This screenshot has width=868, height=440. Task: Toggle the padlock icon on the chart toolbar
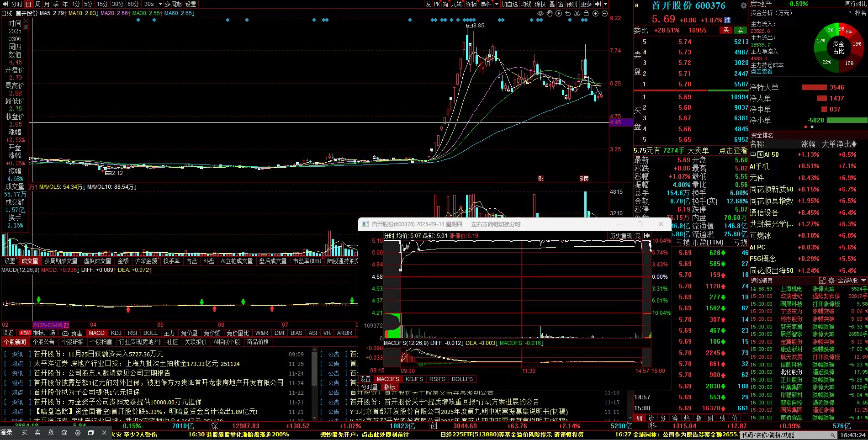tap(586, 14)
